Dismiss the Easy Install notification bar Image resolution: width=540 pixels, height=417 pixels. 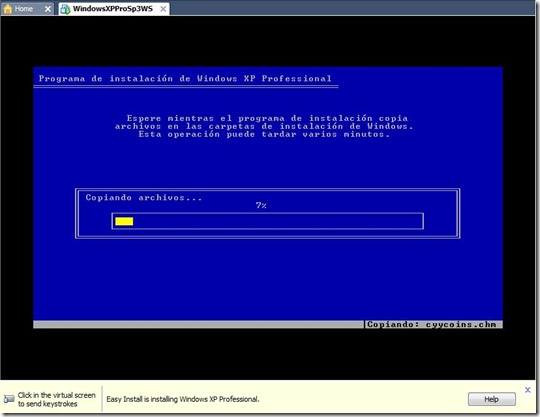(x=527, y=390)
